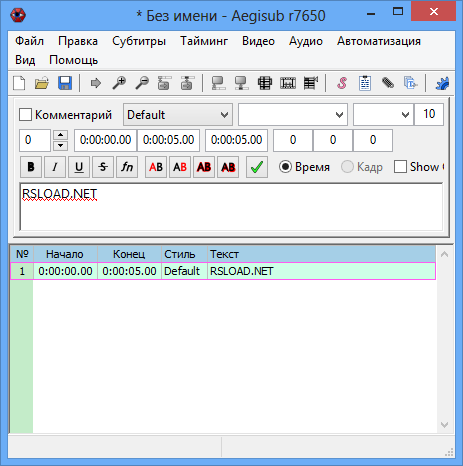Open the Субтитры menu
Image resolution: width=463 pixels, height=466 pixels.
tap(139, 41)
